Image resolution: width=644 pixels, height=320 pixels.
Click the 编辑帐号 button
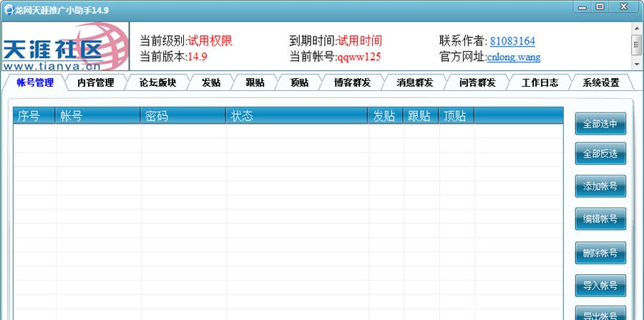600,219
